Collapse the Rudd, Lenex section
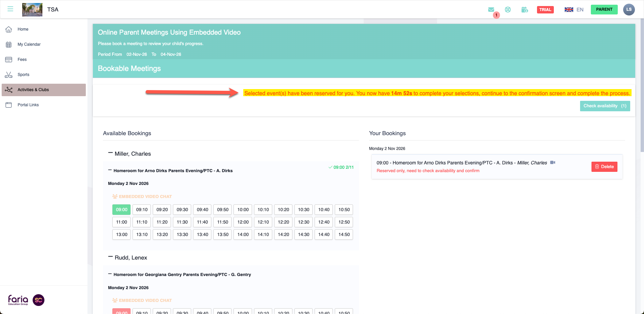This screenshot has width=644, height=314. coord(110,257)
